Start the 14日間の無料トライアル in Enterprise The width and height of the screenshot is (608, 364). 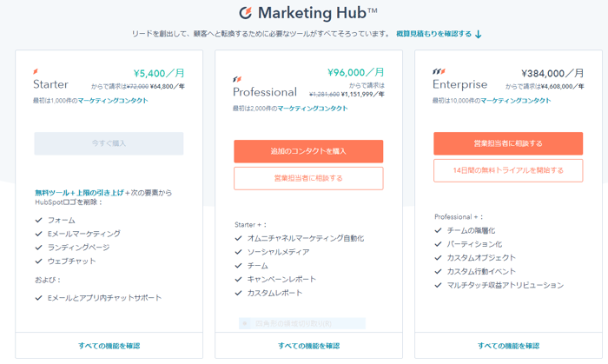pyautogui.click(x=508, y=170)
